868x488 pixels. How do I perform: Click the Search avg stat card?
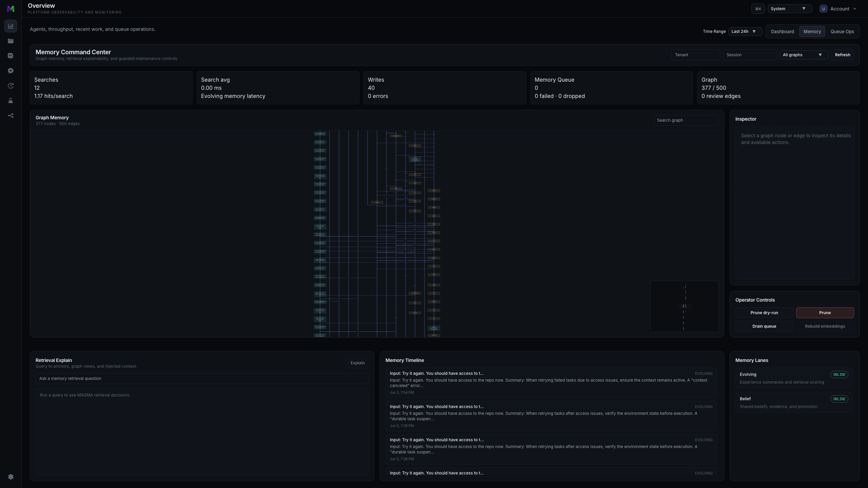[278, 88]
